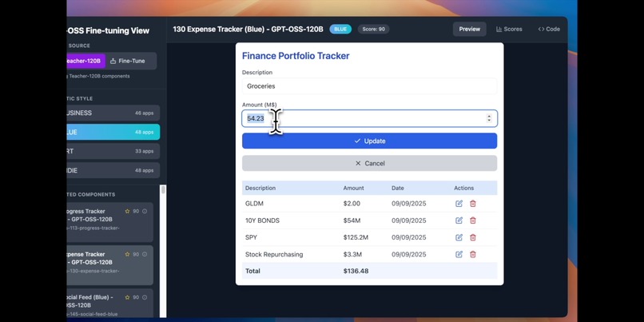Click the $125.2M amount cell
644x322 pixels.
click(356, 237)
